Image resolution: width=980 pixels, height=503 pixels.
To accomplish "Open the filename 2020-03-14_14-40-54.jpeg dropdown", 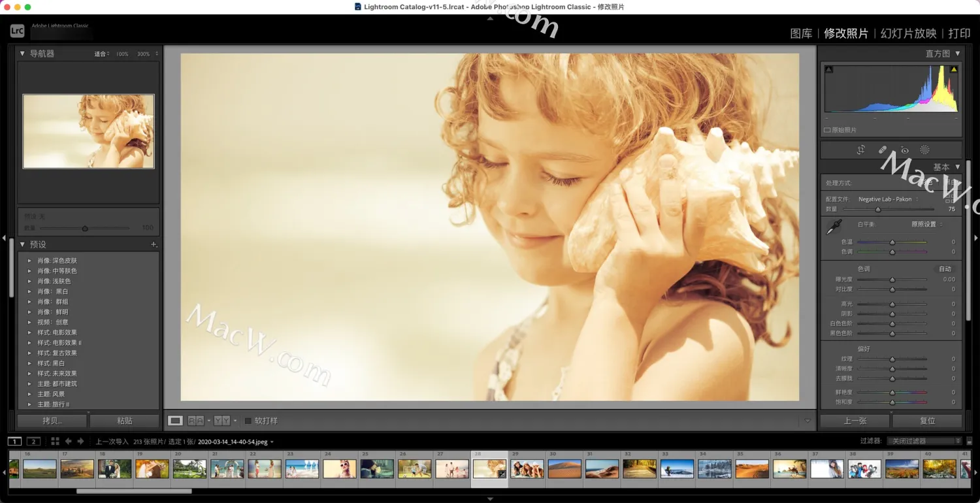I will pyautogui.click(x=236, y=442).
